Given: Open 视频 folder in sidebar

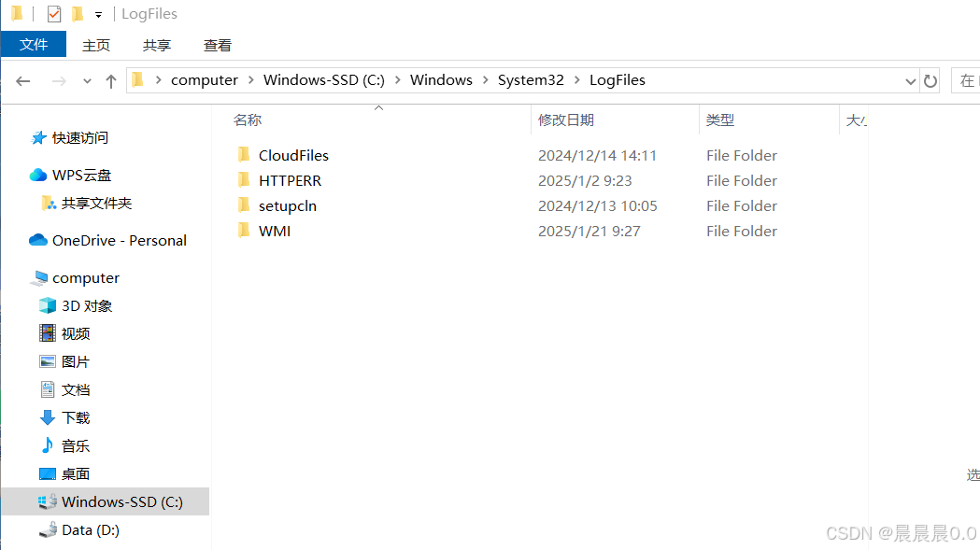Looking at the screenshot, I should [75, 333].
